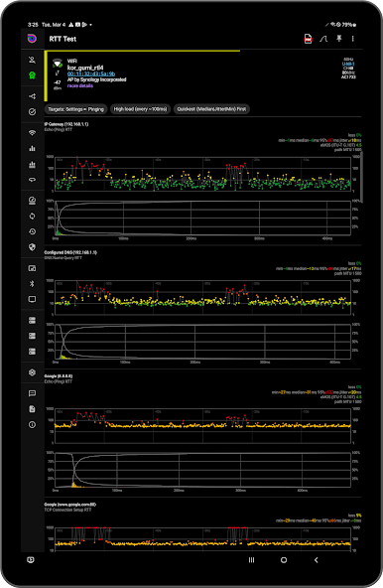The width and height of the screenshot is (383, 588).
Task: Toggle the Quickest first sorting chip
Action: click(x=211, y=109)
